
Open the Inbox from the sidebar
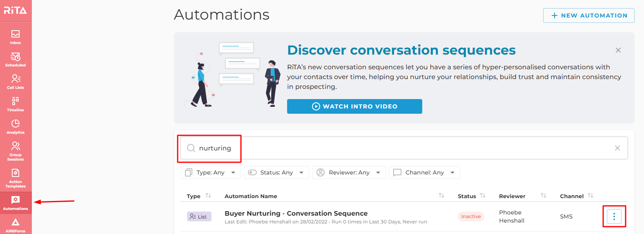pos(16,37)
